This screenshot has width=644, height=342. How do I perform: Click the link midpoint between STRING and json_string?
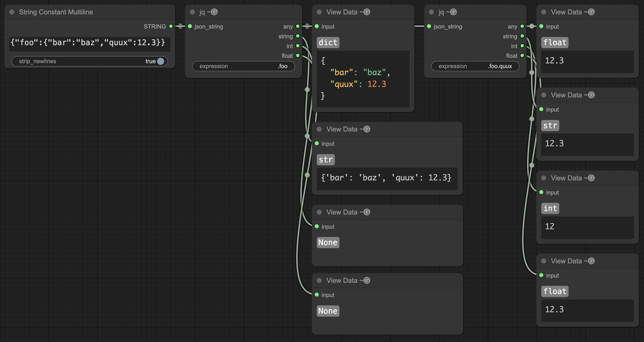(x=180, y=26)
